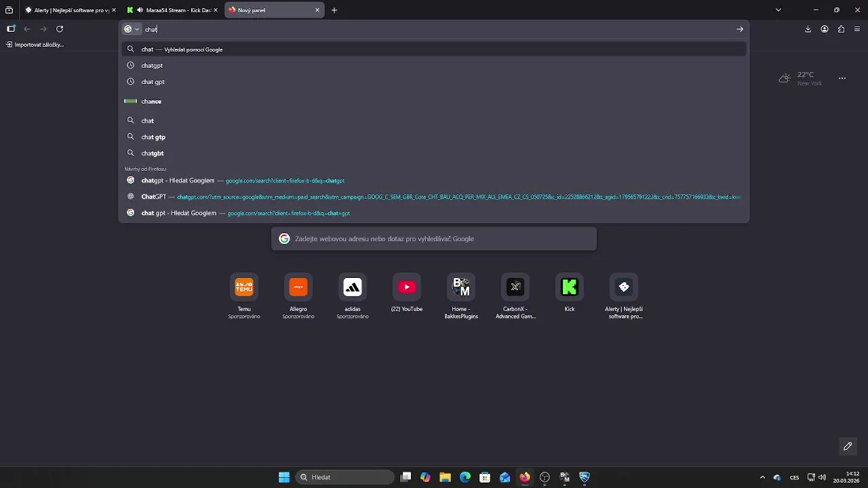868x488 pixels.
Task: Switch to Maraa54 Stream Kick tab
Action: coord(172,10)
